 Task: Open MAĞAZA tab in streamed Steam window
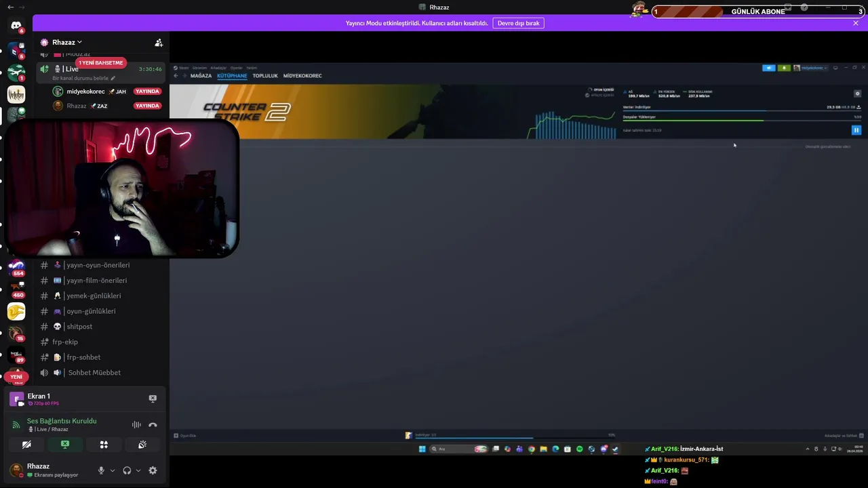(x=201, y=76)
